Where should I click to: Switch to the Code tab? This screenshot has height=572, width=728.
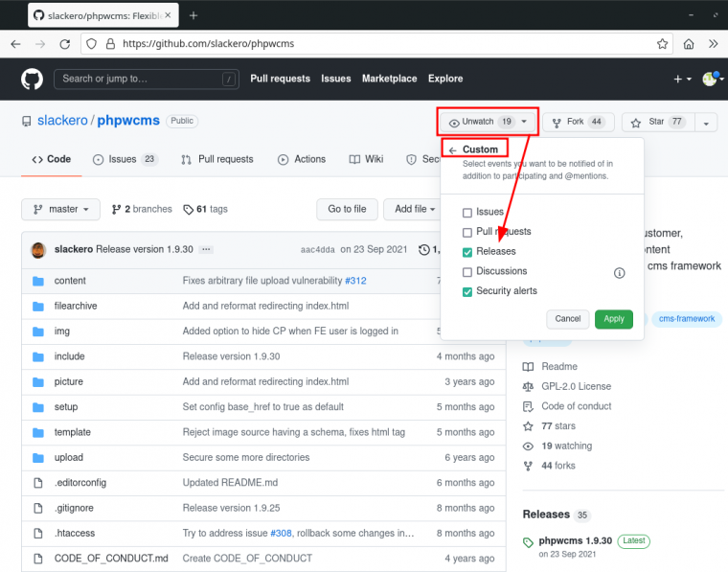coord(52,159)
